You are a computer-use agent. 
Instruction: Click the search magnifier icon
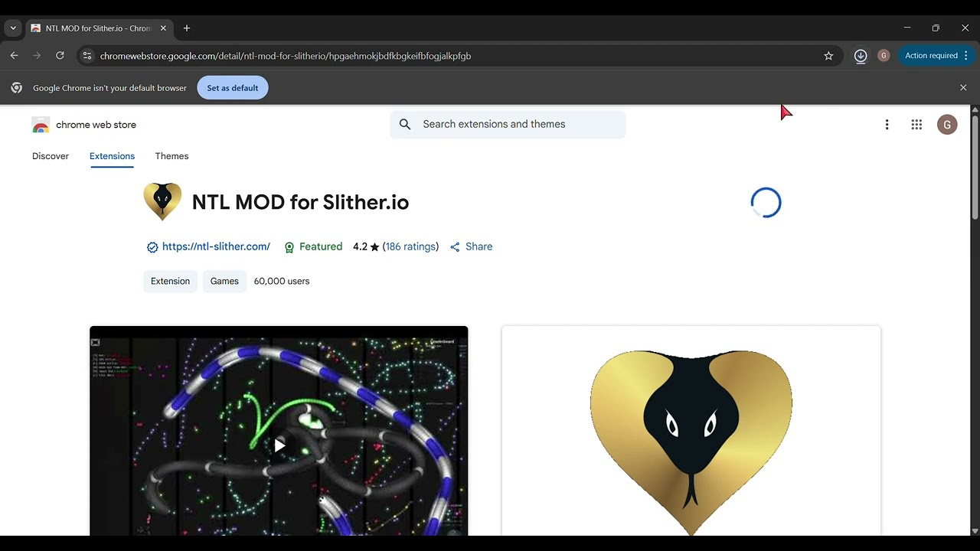click(405, 125)
